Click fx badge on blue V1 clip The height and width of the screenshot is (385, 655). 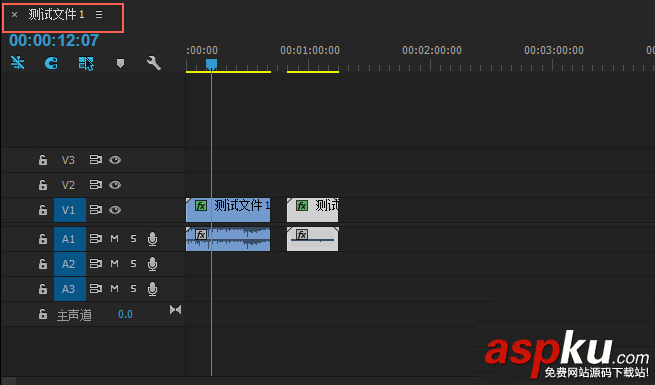tap(201, 205)
